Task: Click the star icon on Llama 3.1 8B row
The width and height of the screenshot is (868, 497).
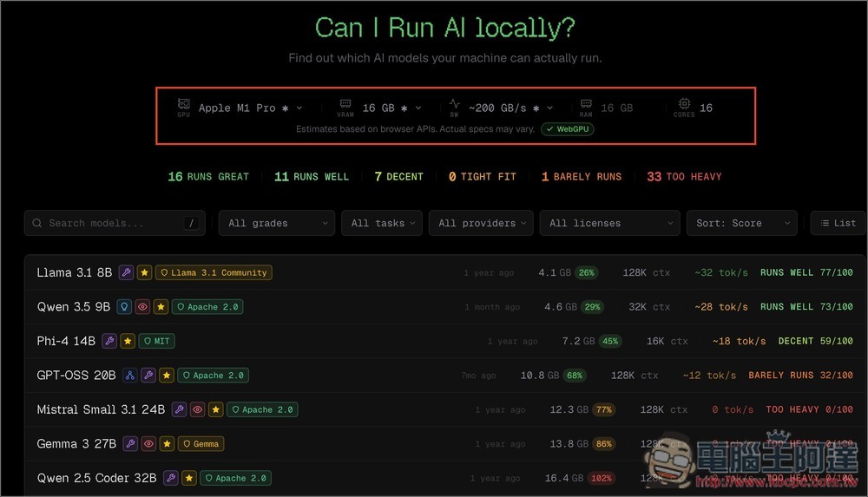Action: [144, 272]
